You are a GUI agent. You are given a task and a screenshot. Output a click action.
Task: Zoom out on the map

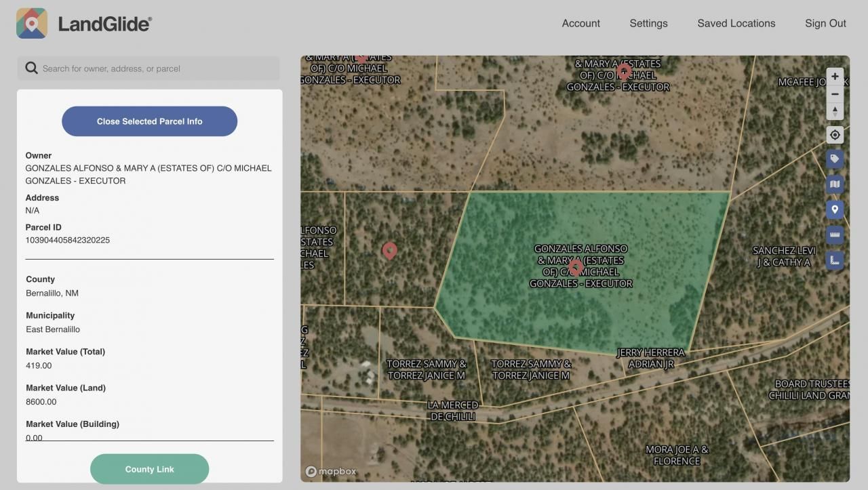click(x=835, y=94)
